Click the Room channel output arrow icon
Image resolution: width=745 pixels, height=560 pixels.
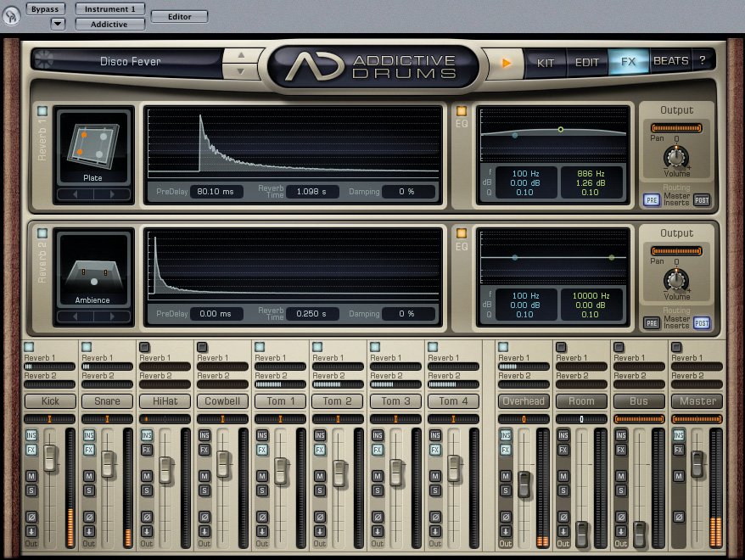pyautogui.click(x=563, y=531)
